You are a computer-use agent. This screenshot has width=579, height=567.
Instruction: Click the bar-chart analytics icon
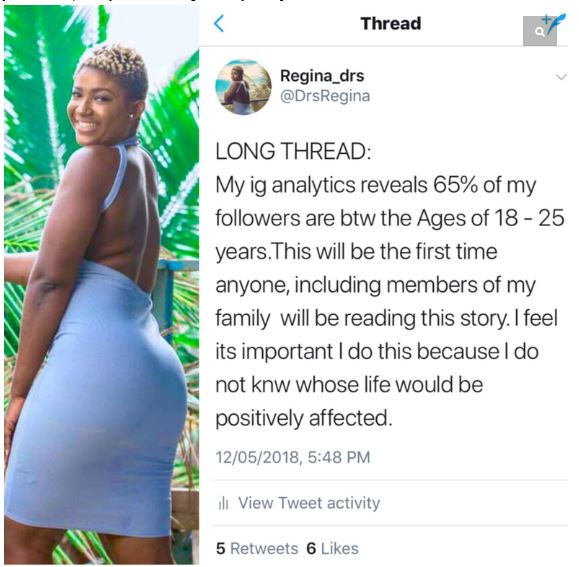pyautogui.click(x=223, y=503)
